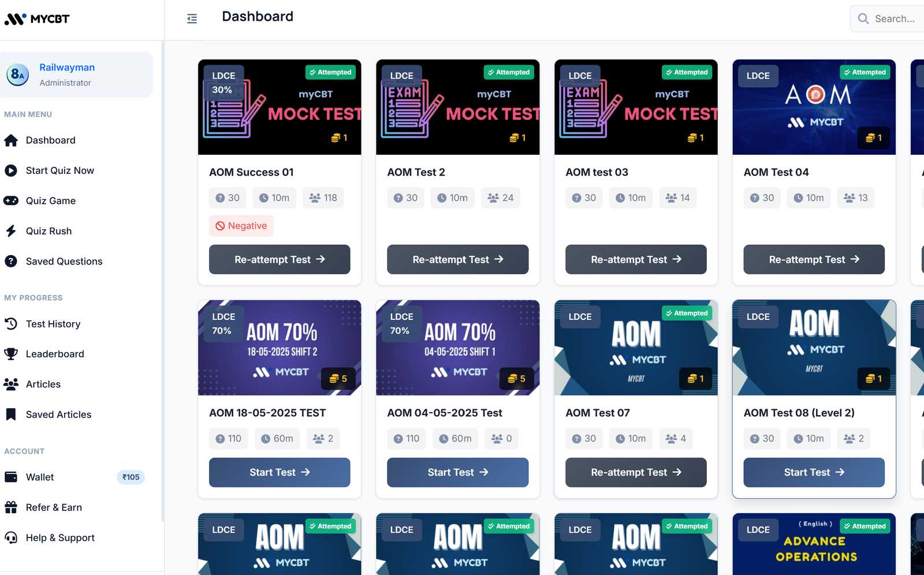924x575 pixels.
Task: Open Start Quiz Now from the sidebar
Action: [59, 170]
